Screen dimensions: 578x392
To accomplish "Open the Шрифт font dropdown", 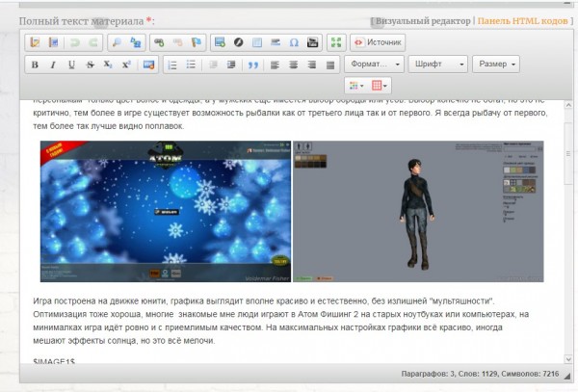I will point(438,65).
